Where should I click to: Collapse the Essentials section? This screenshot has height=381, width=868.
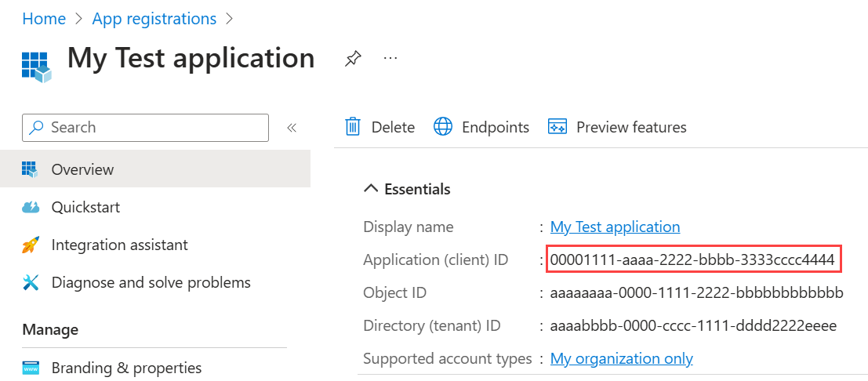[371, 189]
